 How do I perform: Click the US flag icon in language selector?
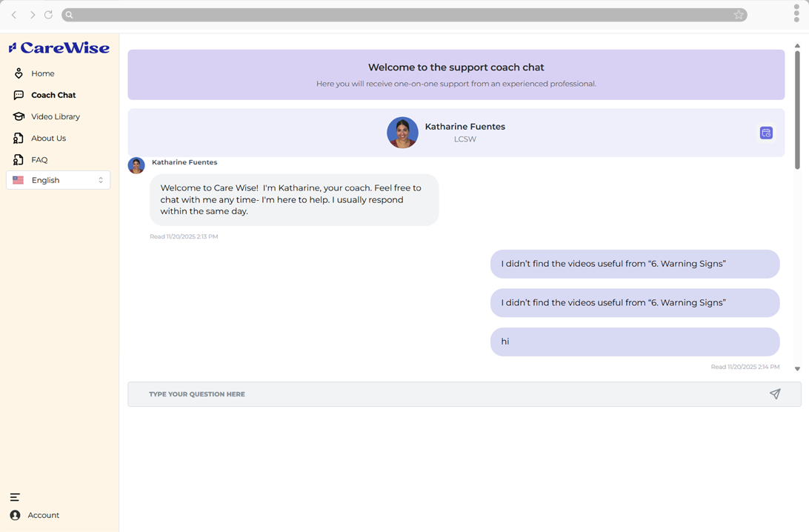(18, 180)
